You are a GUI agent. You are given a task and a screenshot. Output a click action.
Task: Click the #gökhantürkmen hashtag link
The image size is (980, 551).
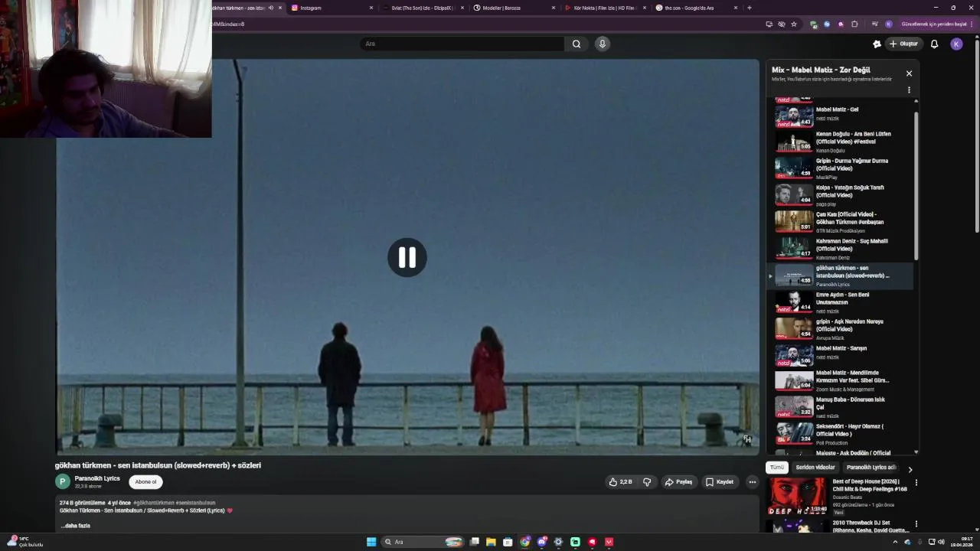[x=154, y=503]
